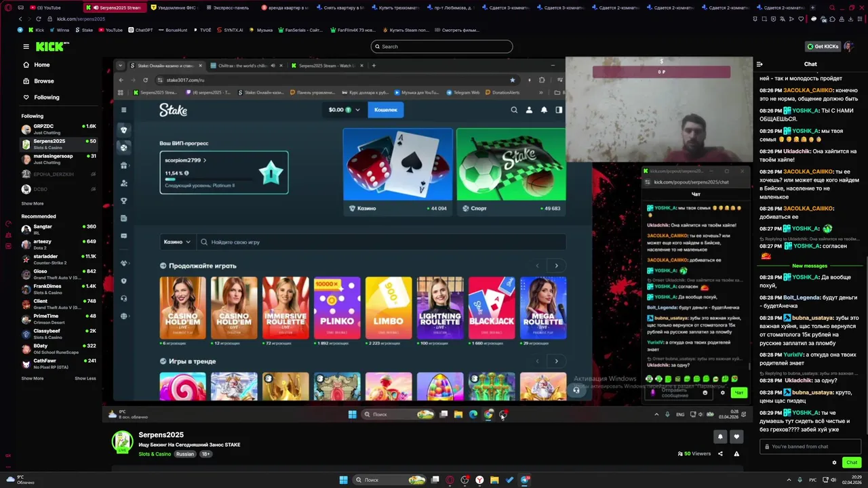Expand the Казино search filter dropdown
Image resolution: width=868 pixels, height=488 pixels.
coord(177,242)
